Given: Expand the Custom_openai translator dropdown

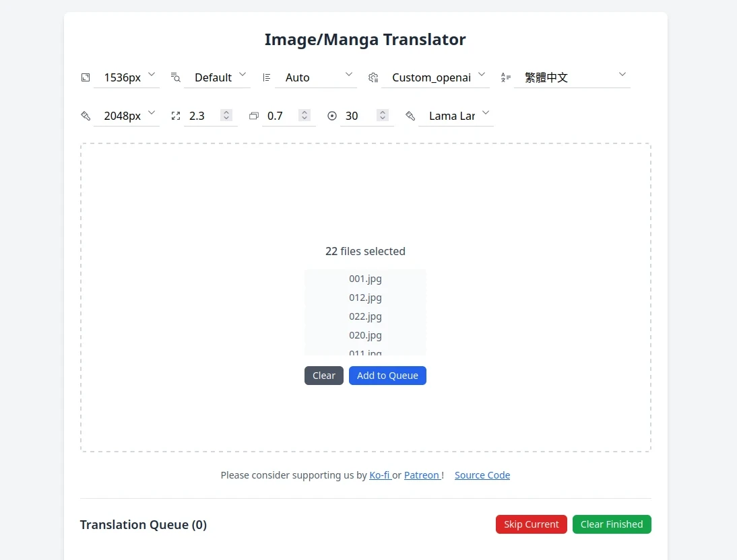Looking at the screenshot, I should pos(435,77).
